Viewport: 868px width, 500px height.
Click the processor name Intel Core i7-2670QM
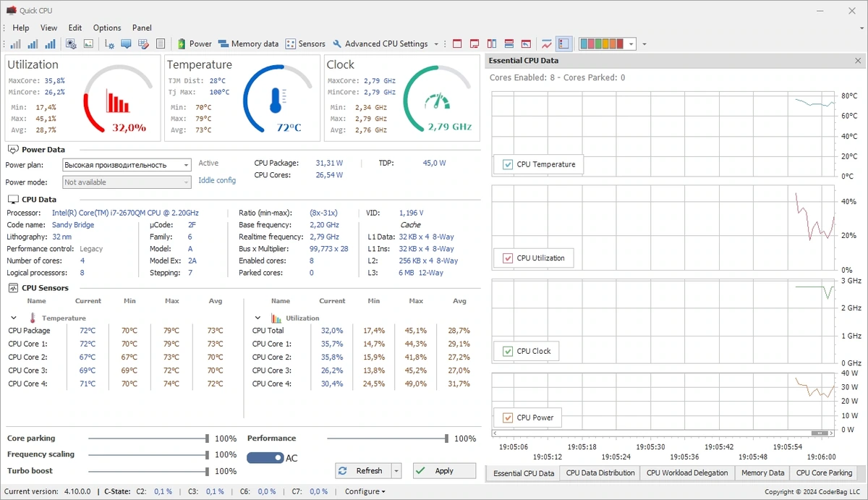coord(125,213)
